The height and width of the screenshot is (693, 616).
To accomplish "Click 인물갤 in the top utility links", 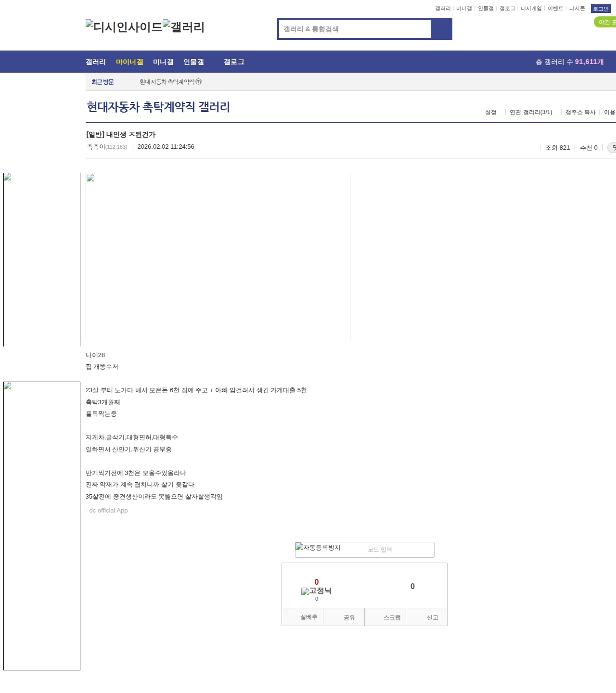I will (x=486, y=9).
